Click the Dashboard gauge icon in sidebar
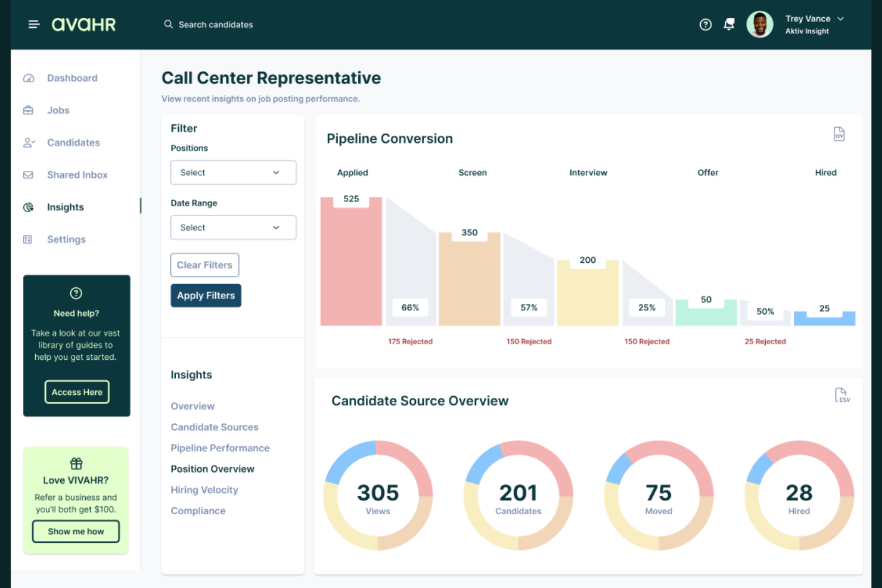The image size is (882, 588). (29, 78)
